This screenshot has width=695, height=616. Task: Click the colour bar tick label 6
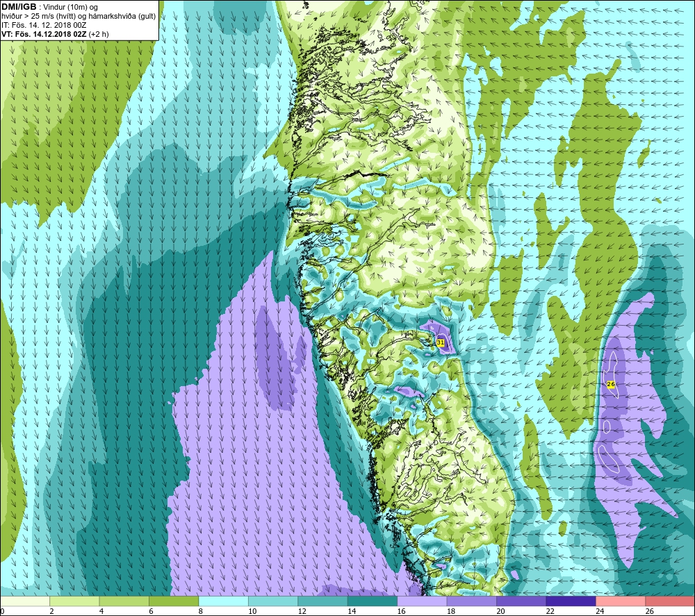point(151,611)
